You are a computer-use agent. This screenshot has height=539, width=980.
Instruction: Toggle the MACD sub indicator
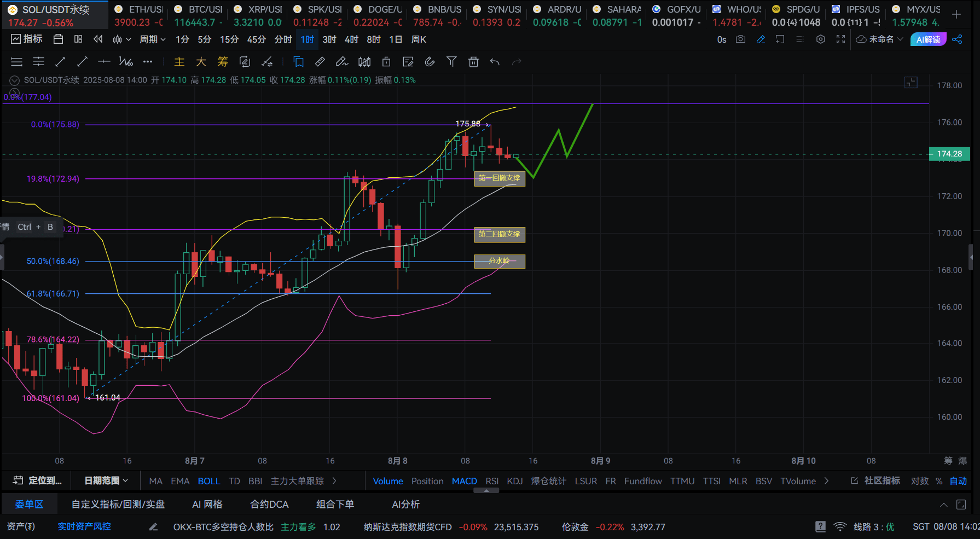coord(464,481)
